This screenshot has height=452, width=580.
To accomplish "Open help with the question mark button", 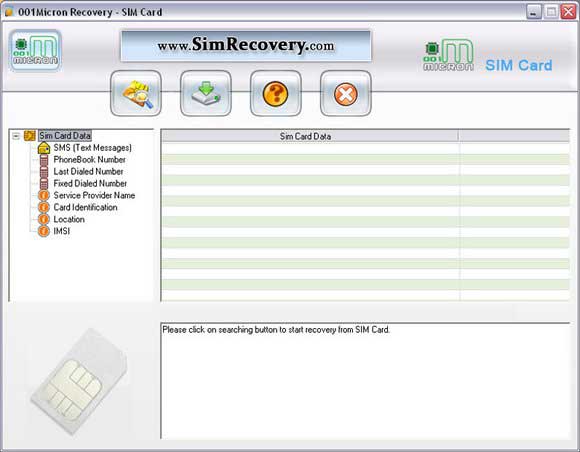I will click(x=276, y=93).
